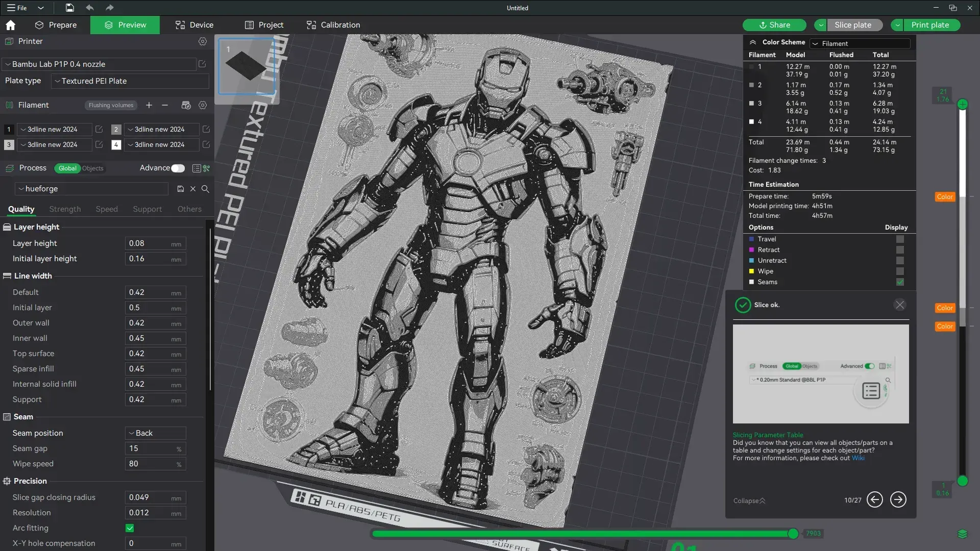The width and height of the screenshot is (980, 551).
Task: Add a filament with the plus icon
Action: [149, 105]
